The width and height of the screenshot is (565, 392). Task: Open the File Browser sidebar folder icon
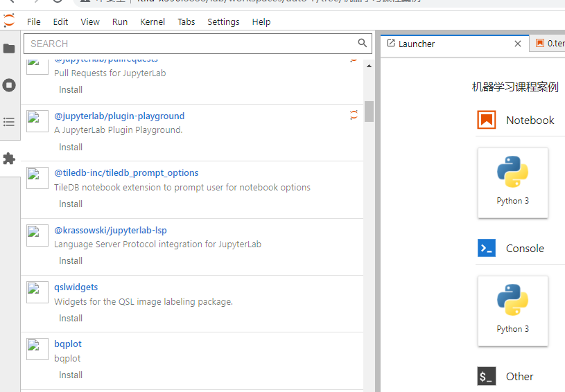[x=9, y=48]
